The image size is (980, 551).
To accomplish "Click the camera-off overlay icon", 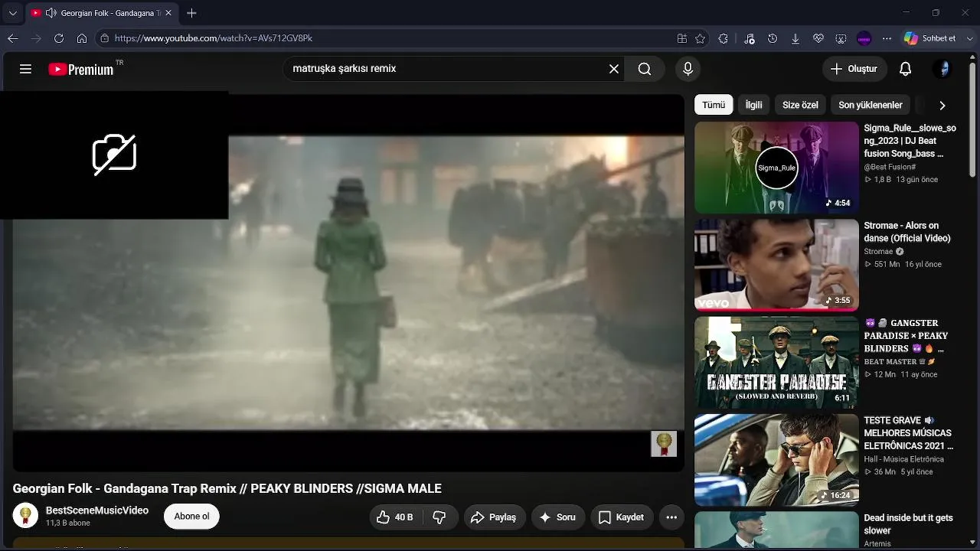I will coord(114,155).
